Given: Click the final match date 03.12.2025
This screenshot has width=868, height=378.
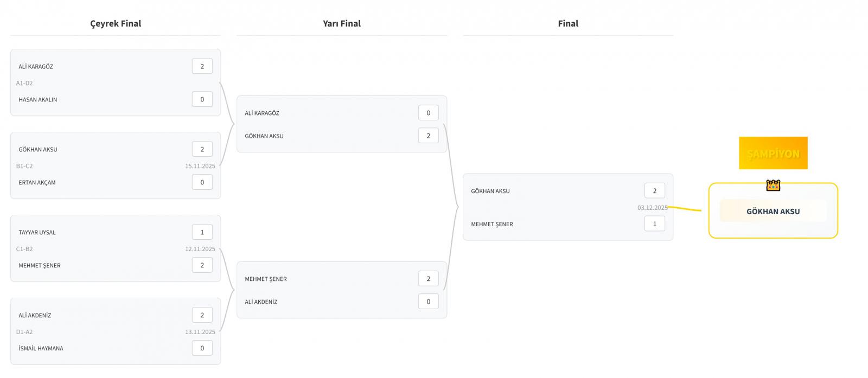Looking at the screenshot, I should (652, 208).
